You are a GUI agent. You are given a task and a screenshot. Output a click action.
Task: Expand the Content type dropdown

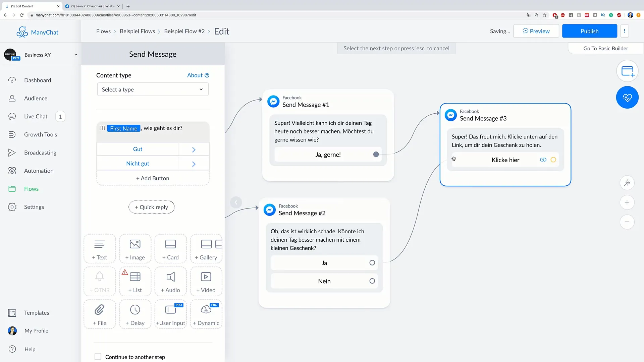coord(152,89)
